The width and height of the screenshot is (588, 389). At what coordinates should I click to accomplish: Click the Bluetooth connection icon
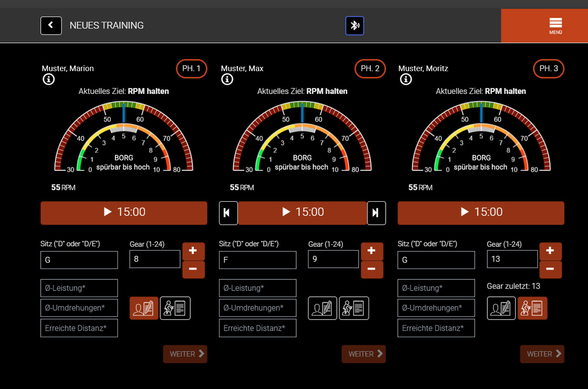tap(354, 26)
